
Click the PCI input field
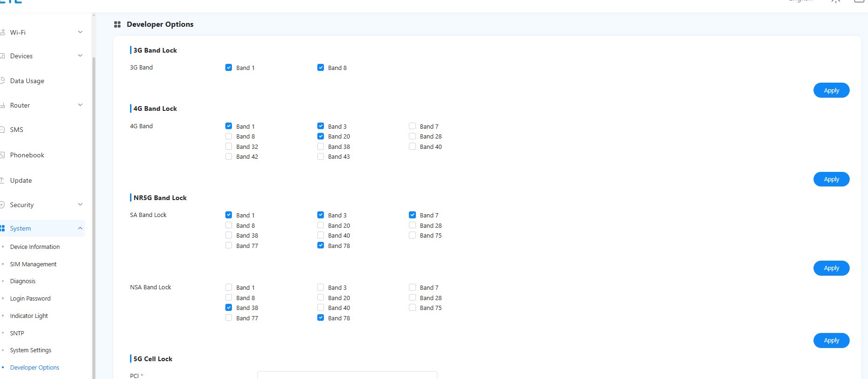coord(347,375)
